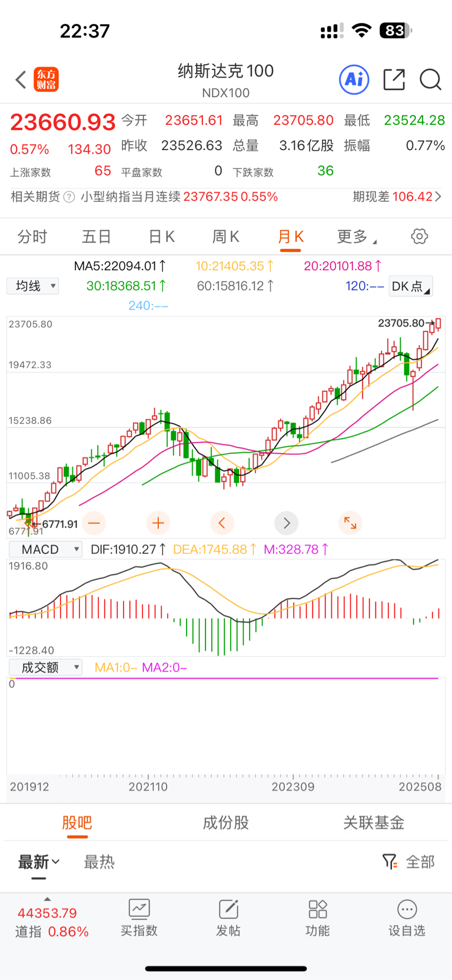Tap the current price 23660.93
Viewport: 452px width, 980px height.
pyautogui.click(x=63, y=122)
